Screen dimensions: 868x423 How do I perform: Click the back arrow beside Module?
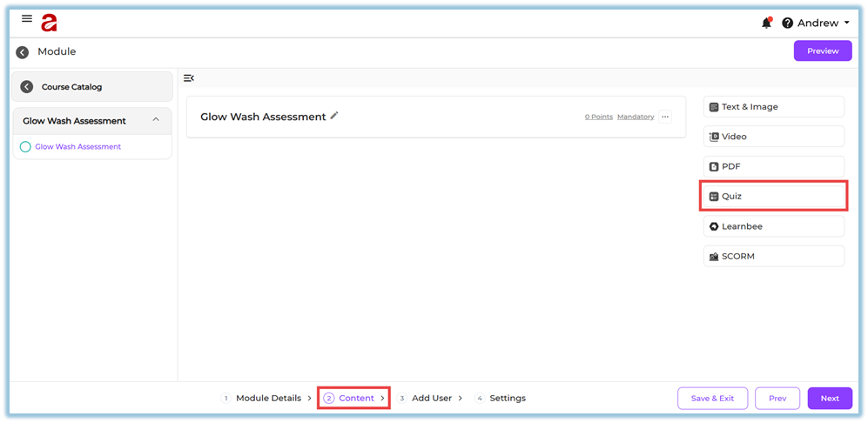point(23,52)
